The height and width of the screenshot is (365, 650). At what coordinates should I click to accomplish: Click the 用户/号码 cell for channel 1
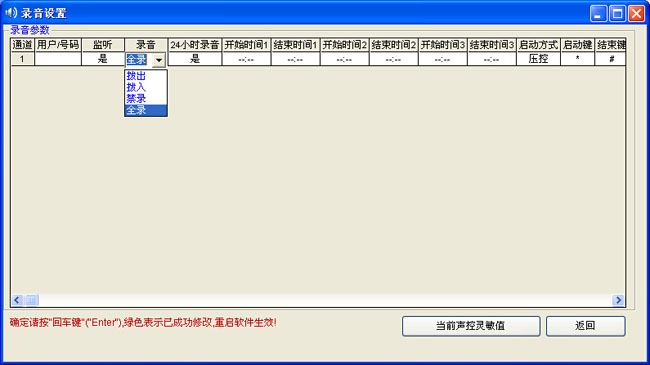pyautogui.click(x=58, y=59)
